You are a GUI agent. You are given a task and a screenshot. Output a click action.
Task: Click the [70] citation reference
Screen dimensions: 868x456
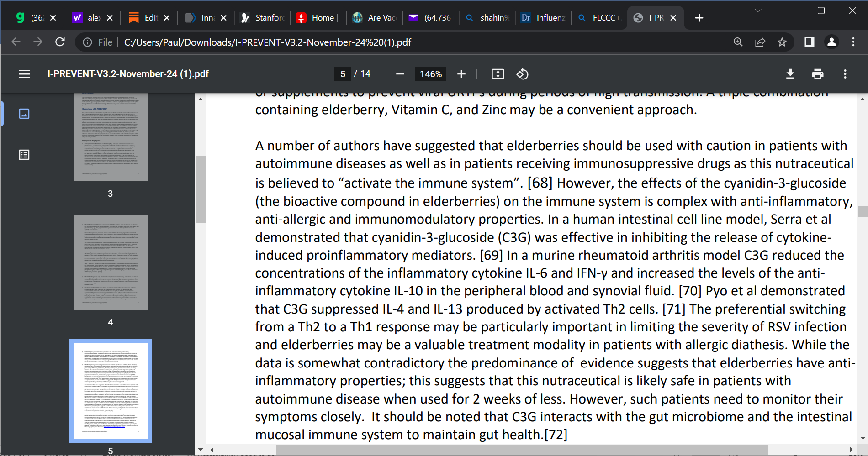(690, 291)
